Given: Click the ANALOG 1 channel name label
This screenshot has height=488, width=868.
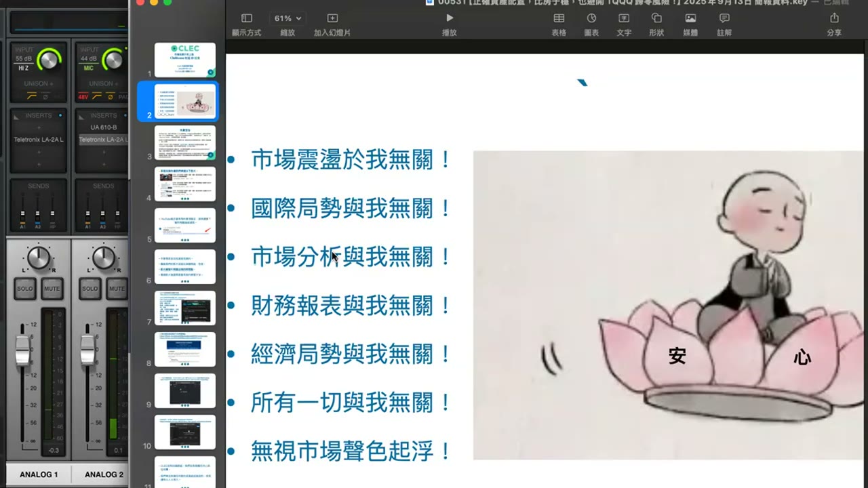Looking at the screenshot, I should 39,474.
